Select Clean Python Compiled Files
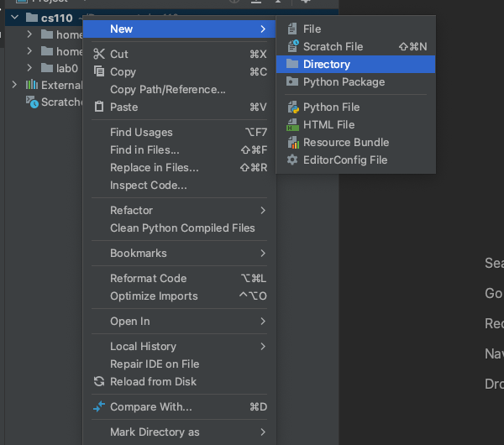Viewport: 504px width, 445px height. point(179,228)
